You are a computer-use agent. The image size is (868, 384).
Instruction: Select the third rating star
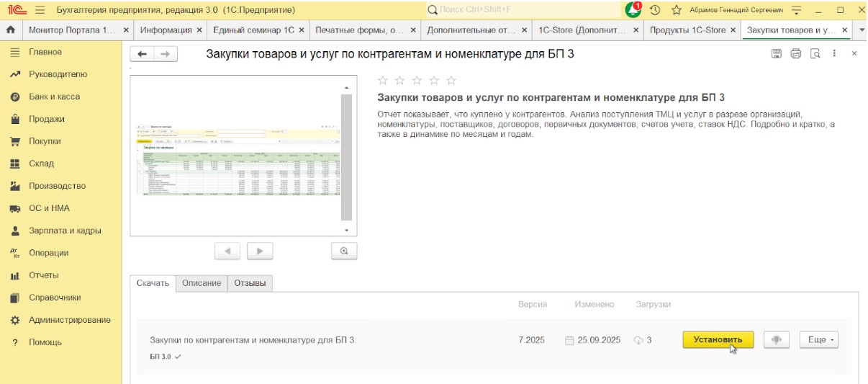click(417, 80)
